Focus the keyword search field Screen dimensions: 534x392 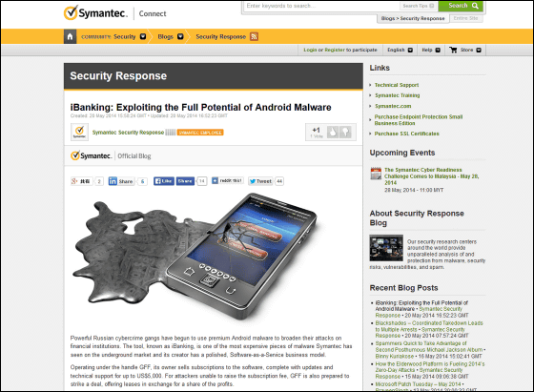322,6
